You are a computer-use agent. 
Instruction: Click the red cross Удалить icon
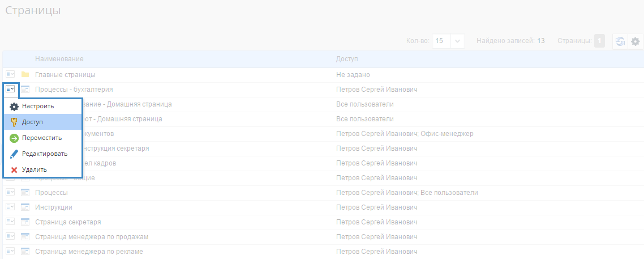pos(14,170)
